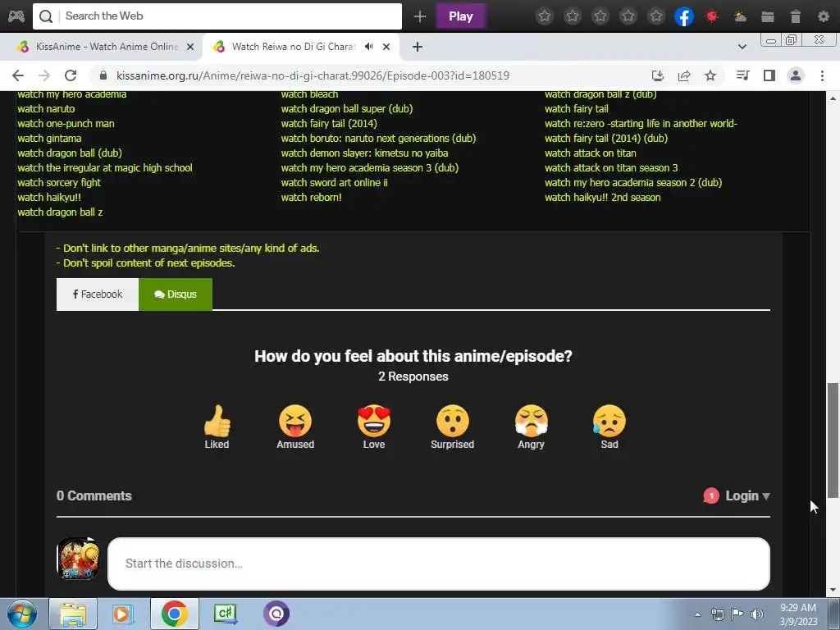Click the gamepad icon in top bar
Viewport: 840px width, 630px height.
tap(16, 16)
